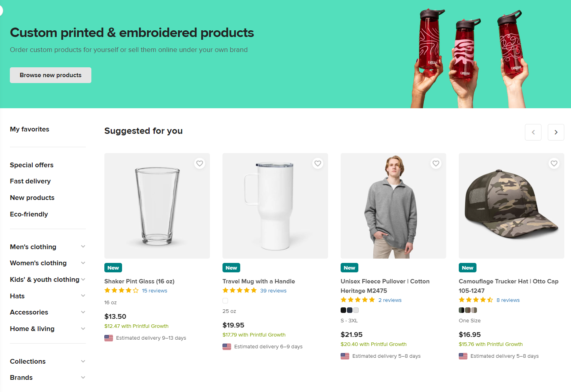Toggle favorite on the Travel Mug
The height and width of the screenshot is (392, 571).
click(318, 163)
